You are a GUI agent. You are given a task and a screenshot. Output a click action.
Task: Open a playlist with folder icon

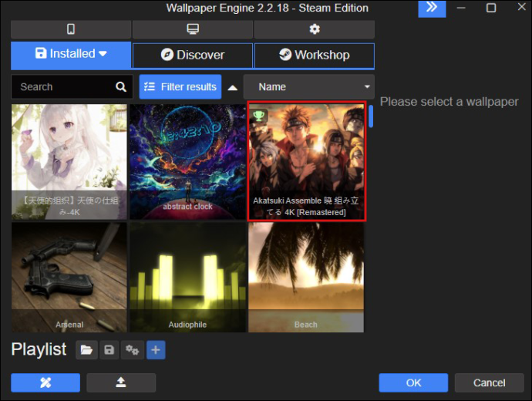[x=86, y=350]
